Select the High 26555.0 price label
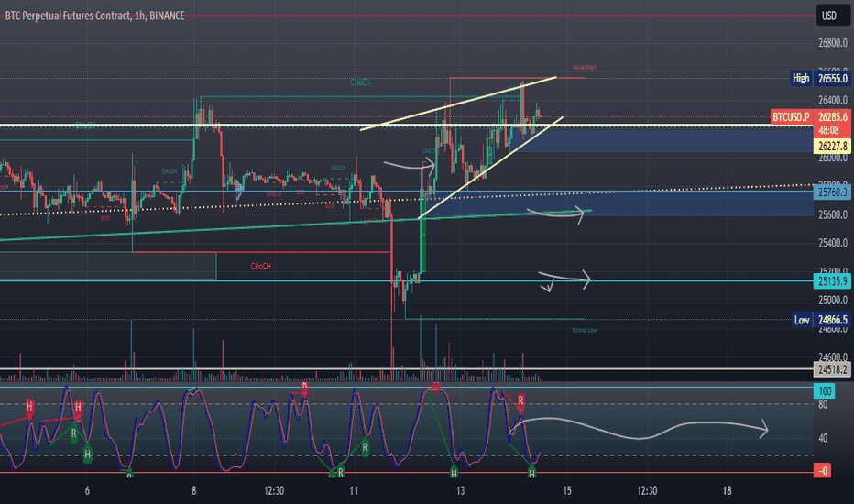854x504 pixels. click(821, 79)
